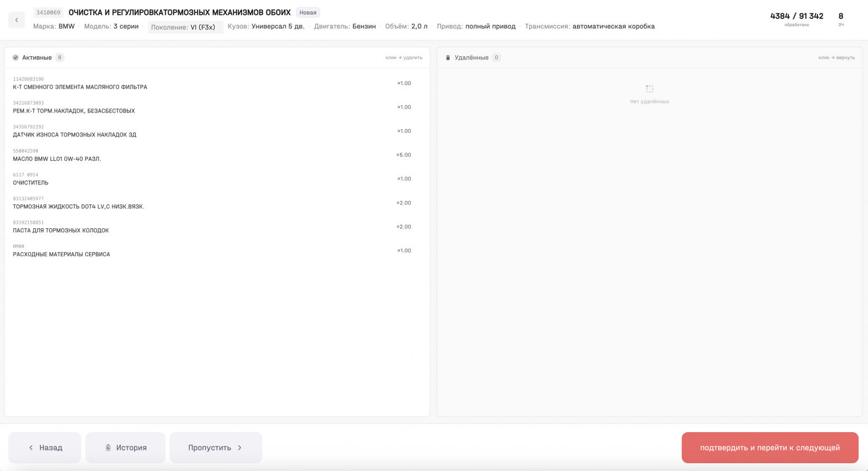Click the клик → удалить hint
Screen dimensions: 868x471
404,57
